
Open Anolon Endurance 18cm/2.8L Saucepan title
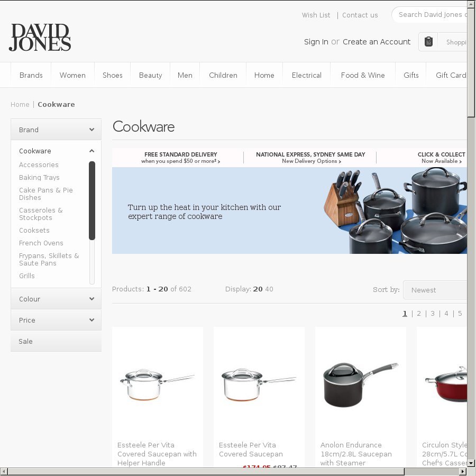356,454
